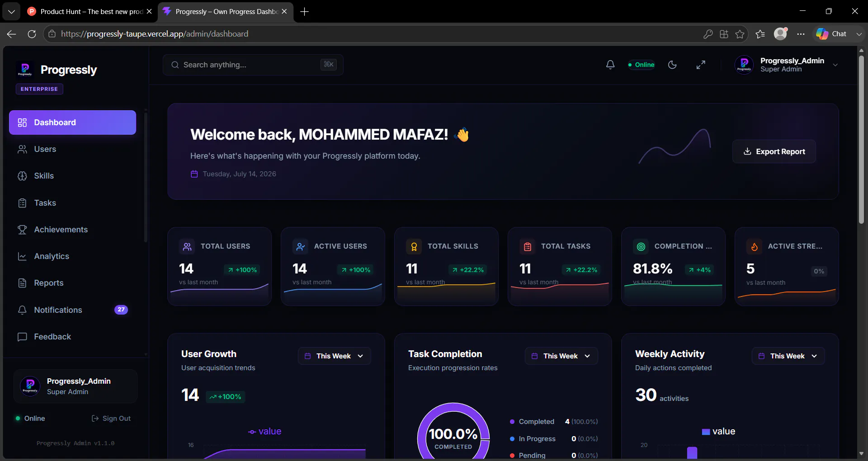Click the top-right Progressly_Admin avatar

[744, 65]
